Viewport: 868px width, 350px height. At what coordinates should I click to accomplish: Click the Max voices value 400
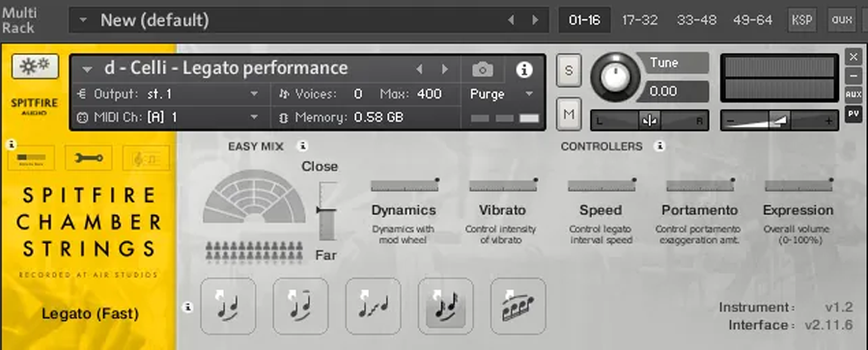429,94
